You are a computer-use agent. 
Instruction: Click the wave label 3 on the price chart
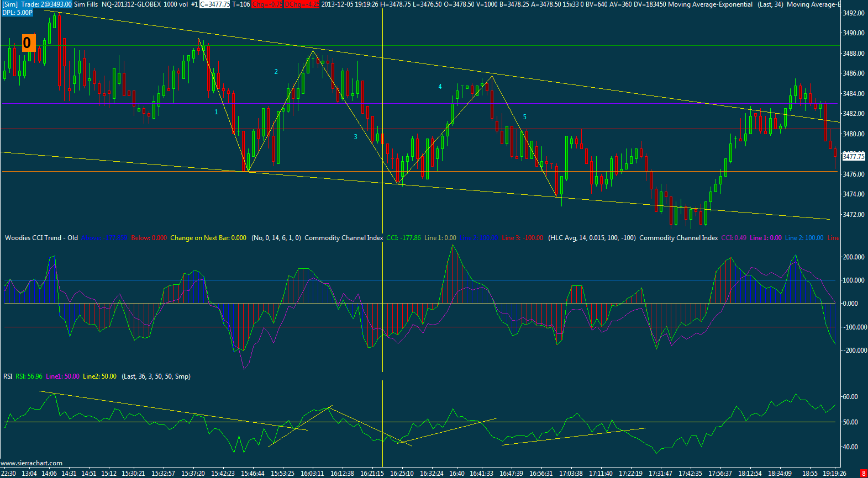click(355, 137)
